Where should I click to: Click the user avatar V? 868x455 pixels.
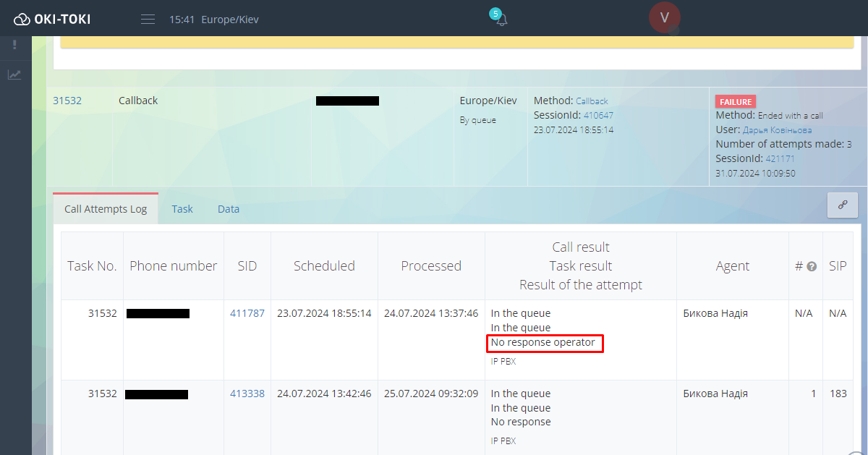click(x=664, y=17)
